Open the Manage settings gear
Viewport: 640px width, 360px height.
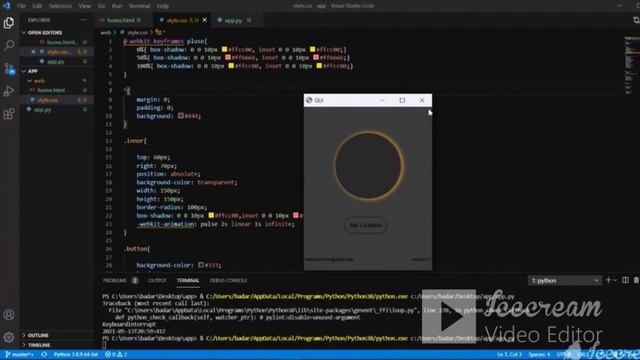(x=9, y=337)
